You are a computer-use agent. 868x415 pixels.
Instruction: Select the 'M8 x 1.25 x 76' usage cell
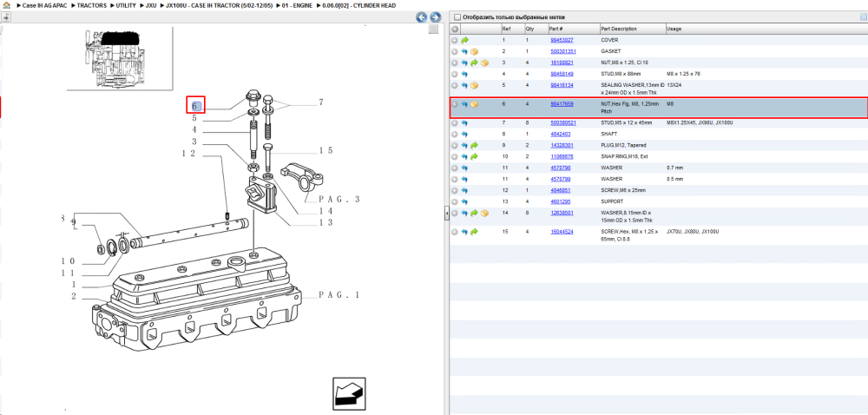pyautogui.click(x=684, y=74)
